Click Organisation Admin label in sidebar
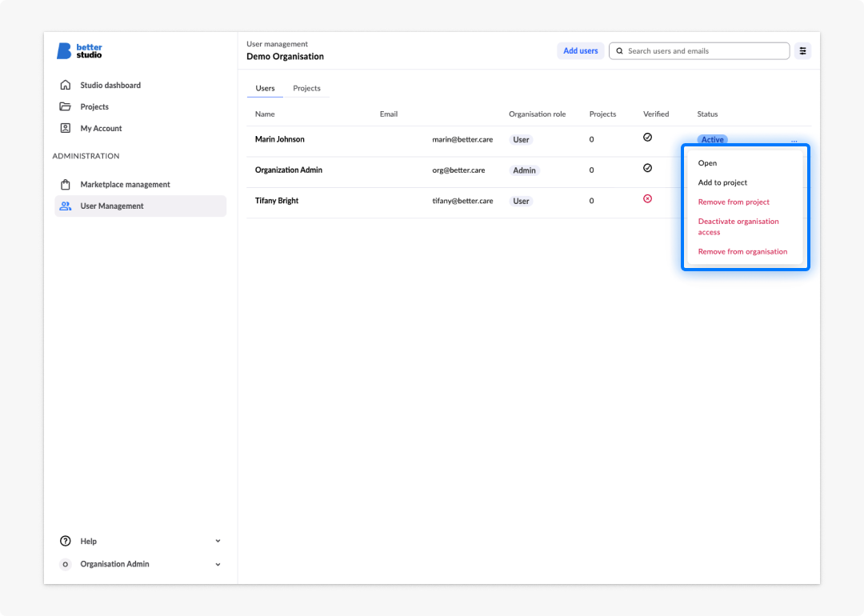The image size is (864, 616). coord(114,564)
